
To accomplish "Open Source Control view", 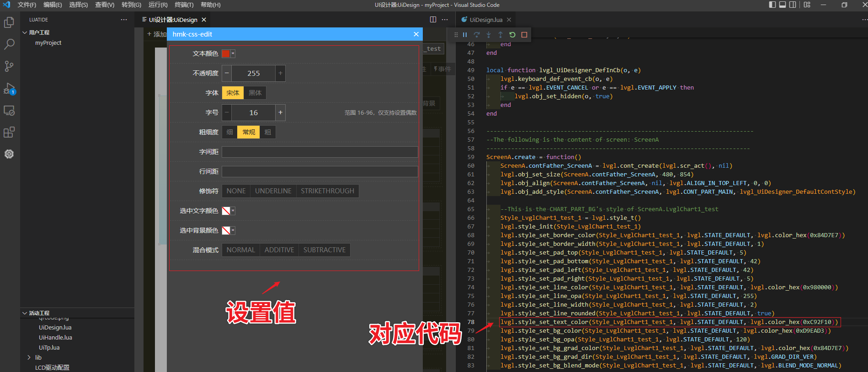I will pos(9,66).
